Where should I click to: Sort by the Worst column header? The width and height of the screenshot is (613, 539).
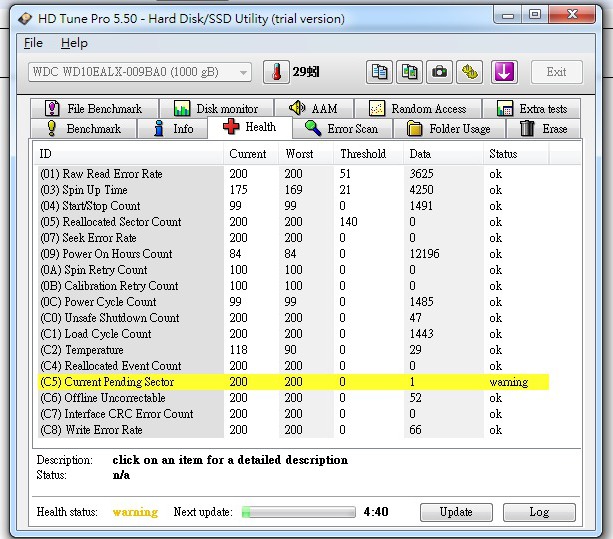tap(306, 154)
